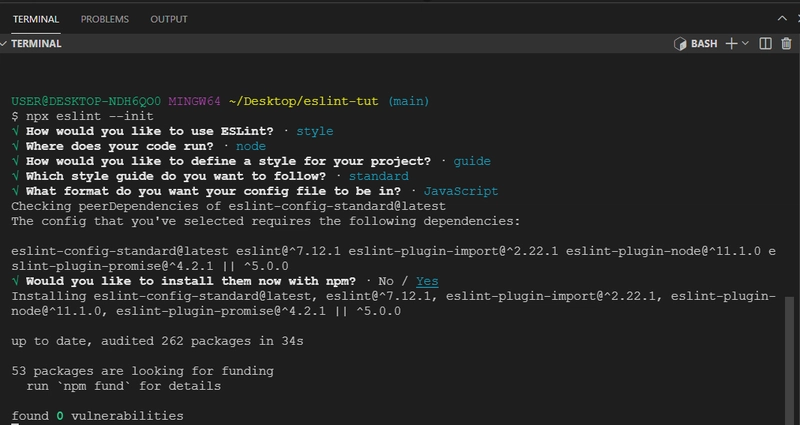
Task: Collapse the TERMINAL section header chevron
Action: pyautogui.click(x=5, y=44)
